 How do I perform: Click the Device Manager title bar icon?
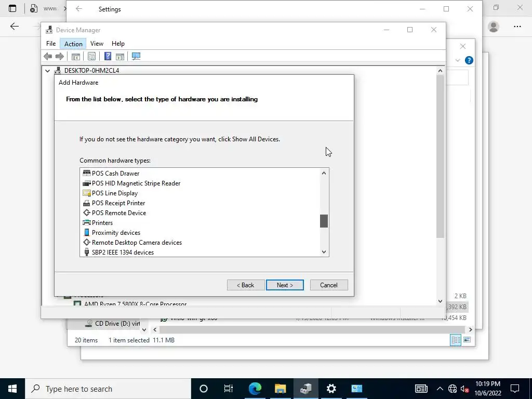point(49,30)
